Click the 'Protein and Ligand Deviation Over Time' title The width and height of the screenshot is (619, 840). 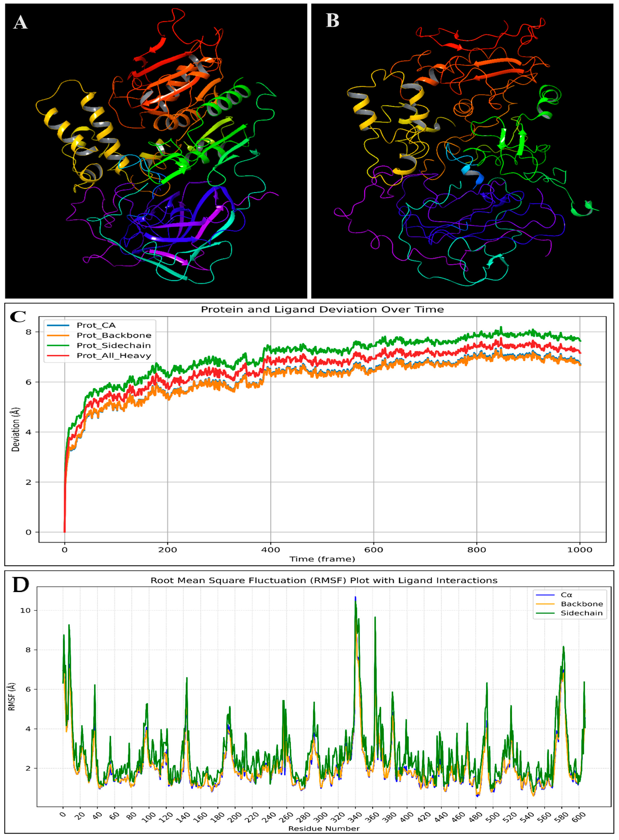(322, 310)
